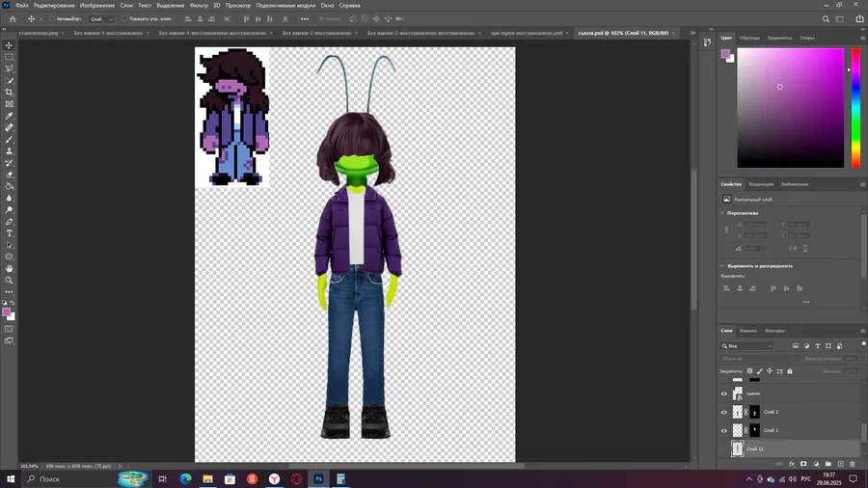Screen dimensions: 868x488
Task: Toggle lock all padlock icon
Action: pos(789,371)
